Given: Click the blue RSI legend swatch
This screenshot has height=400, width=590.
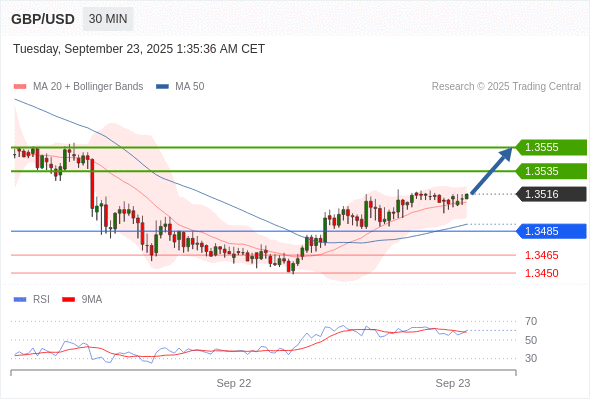Looking at the screenshot, I should (20, 300).
